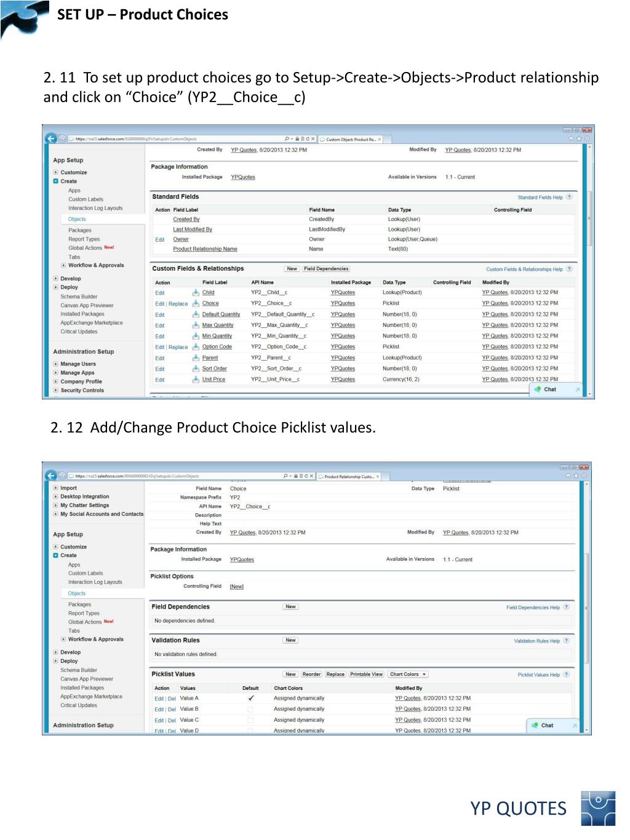Expand the Desktop Integration sidebar section
The image size is (630, 840).
56,497
